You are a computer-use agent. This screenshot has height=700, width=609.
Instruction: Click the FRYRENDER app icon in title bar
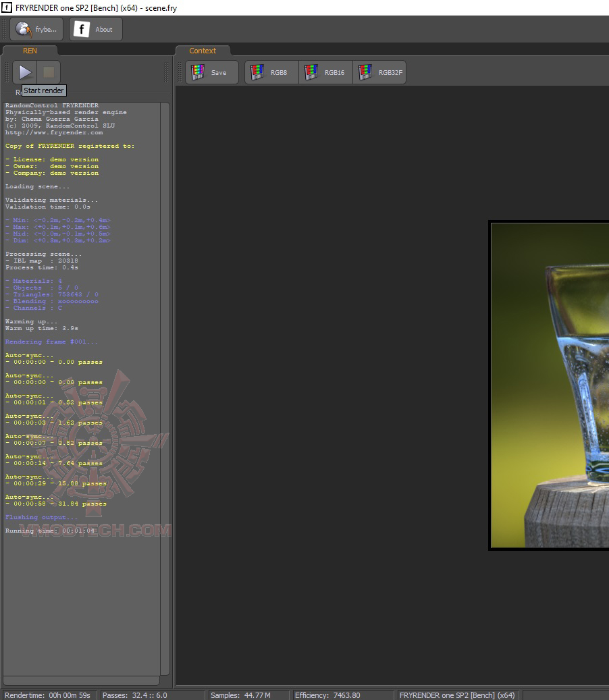tap(7, 7)
